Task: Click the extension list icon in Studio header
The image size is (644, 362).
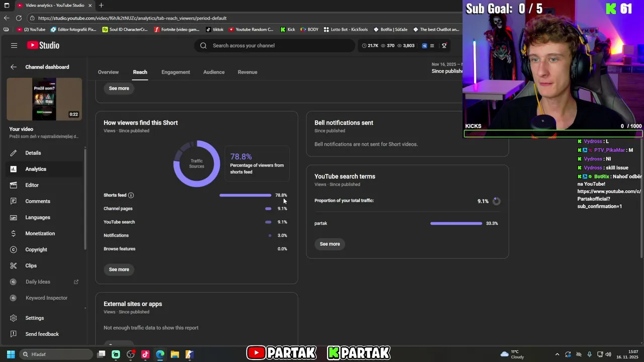Action: point(432,46)
